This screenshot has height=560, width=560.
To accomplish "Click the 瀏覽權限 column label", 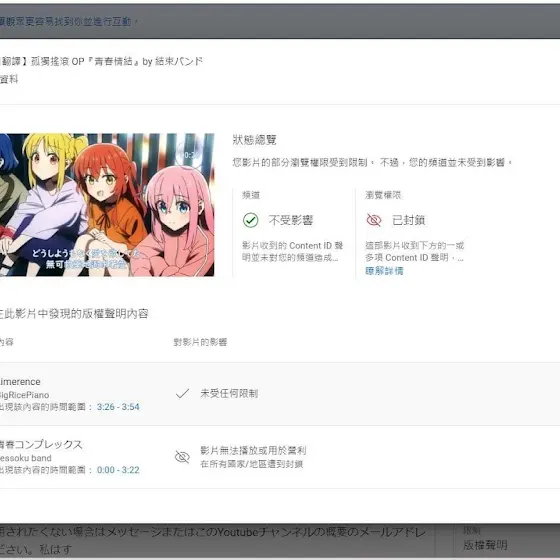I will tap(383, 195).
